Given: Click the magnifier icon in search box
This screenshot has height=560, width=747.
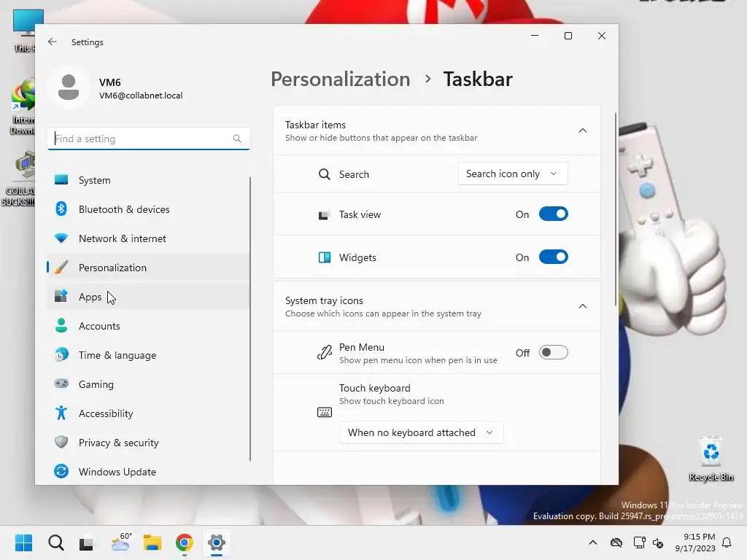Looking at the screenshot, I should (x=237, y=139).
